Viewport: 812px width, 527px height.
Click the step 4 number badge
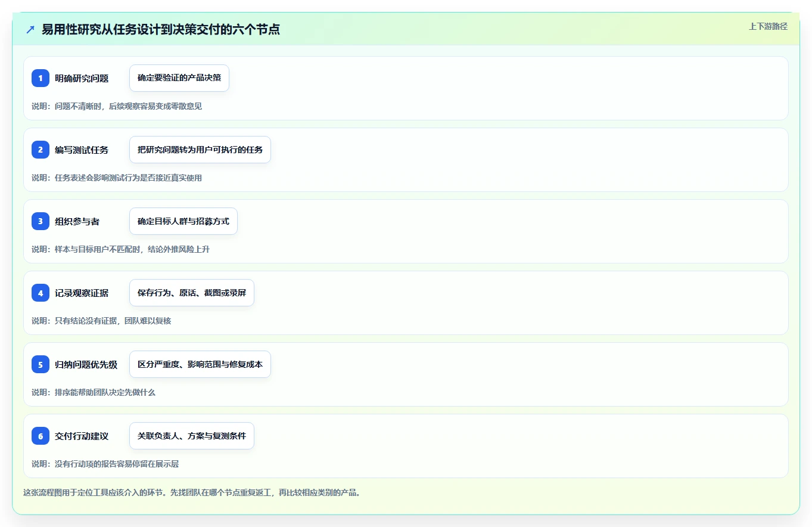point(41,293)
